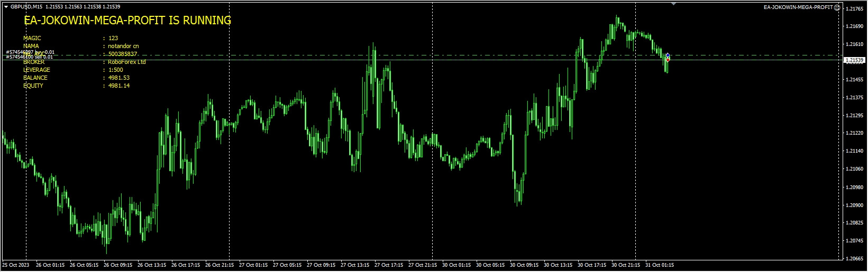Click the GBPUSD,M15 chart title text

27,7
